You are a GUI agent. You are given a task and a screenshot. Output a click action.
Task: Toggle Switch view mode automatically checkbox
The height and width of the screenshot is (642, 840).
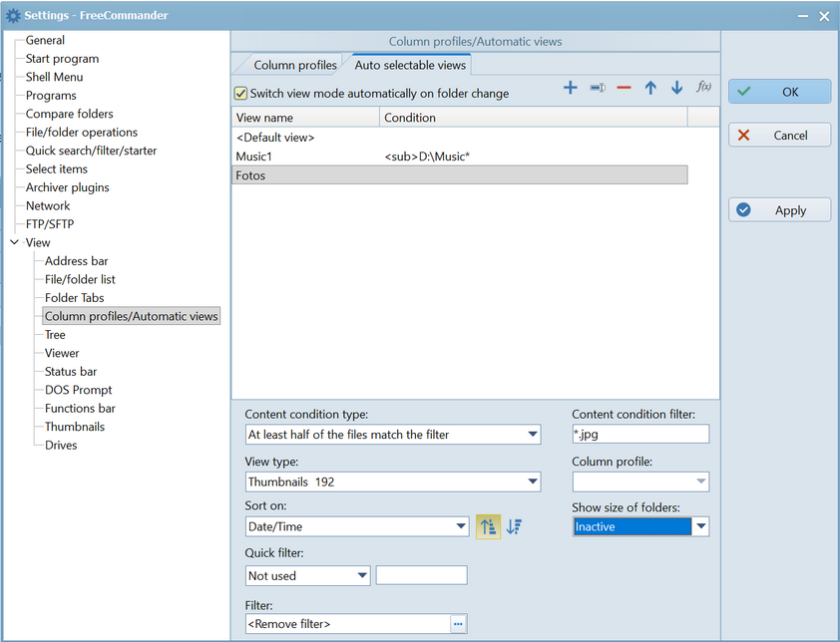240,94
